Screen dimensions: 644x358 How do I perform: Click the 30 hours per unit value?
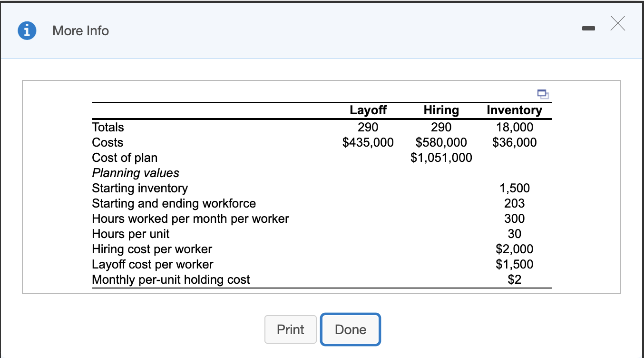[x=515, y=234]
